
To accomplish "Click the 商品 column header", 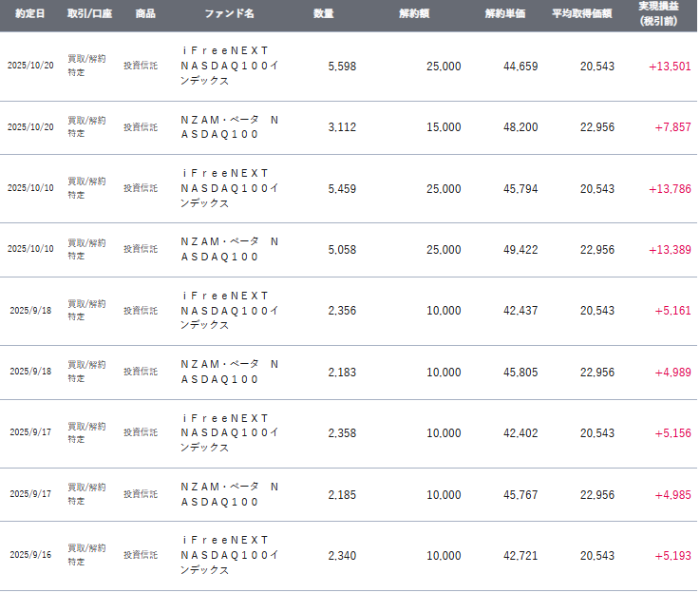I will 145,14.
